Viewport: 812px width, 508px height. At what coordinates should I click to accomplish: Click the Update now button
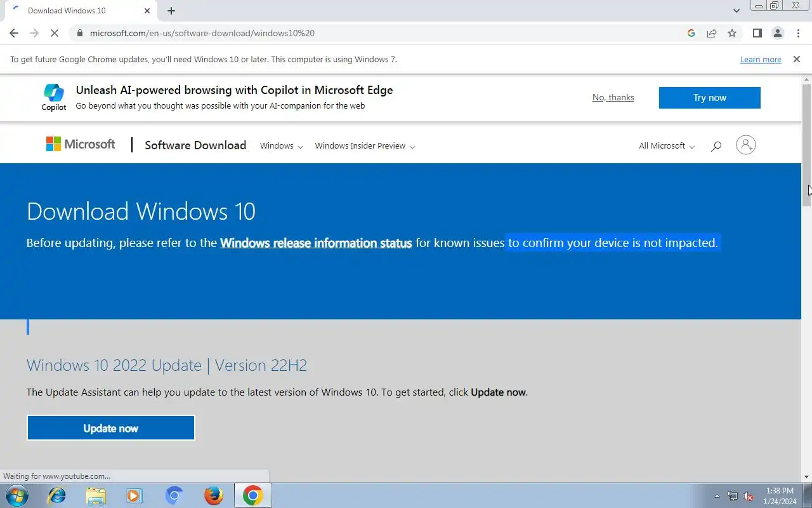(110, 428)
